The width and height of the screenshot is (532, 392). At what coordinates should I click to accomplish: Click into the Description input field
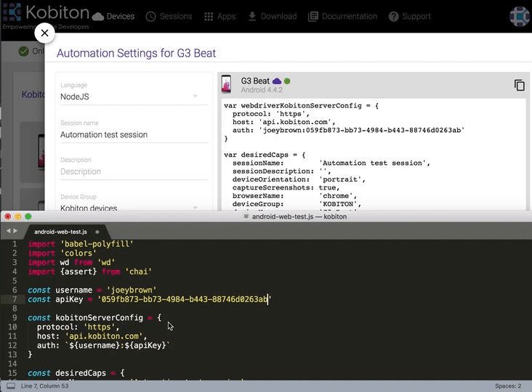(x=134, y=171)
